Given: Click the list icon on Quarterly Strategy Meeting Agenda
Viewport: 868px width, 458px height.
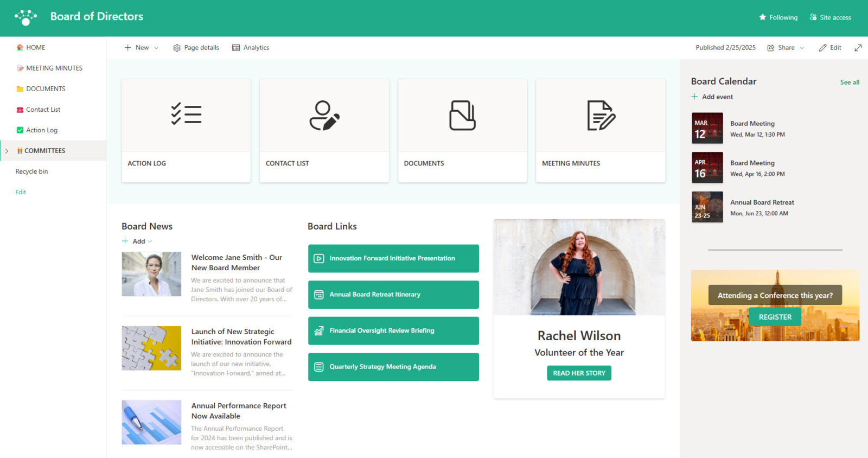Looking at the screenshot, I should (x=319, y=367).
